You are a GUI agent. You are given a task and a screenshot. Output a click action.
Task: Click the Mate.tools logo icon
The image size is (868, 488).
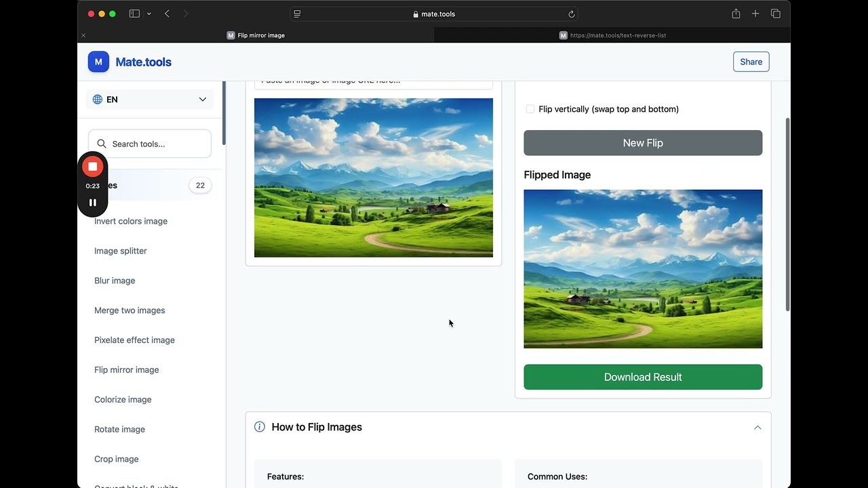click(x=98, y=62)
